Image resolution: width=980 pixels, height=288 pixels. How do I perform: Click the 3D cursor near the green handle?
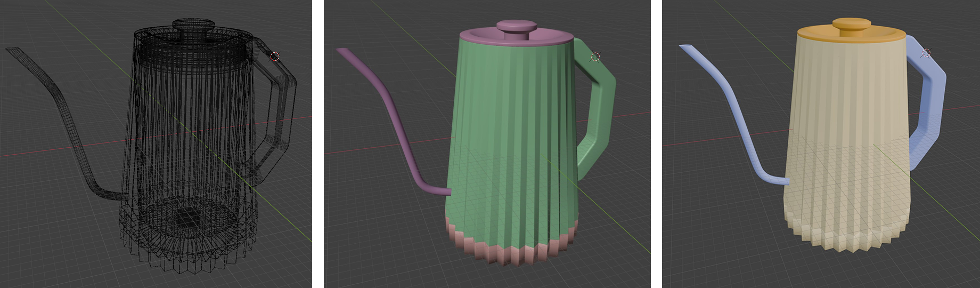pos(595,56)
